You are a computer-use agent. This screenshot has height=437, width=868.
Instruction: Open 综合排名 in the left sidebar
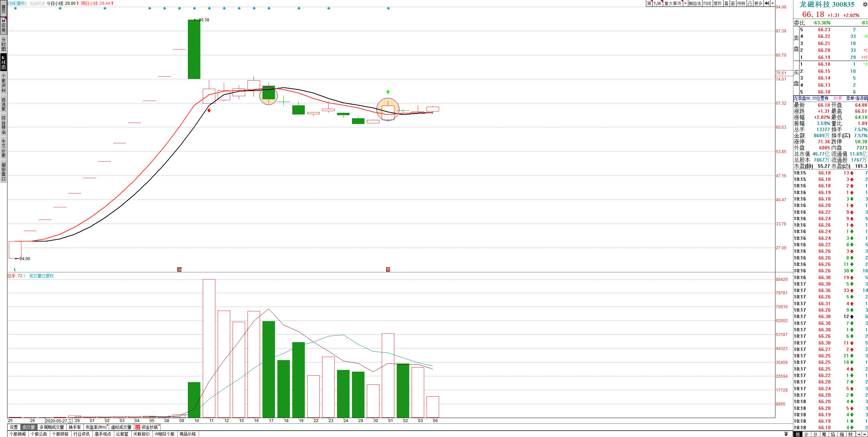pos(3,125)
